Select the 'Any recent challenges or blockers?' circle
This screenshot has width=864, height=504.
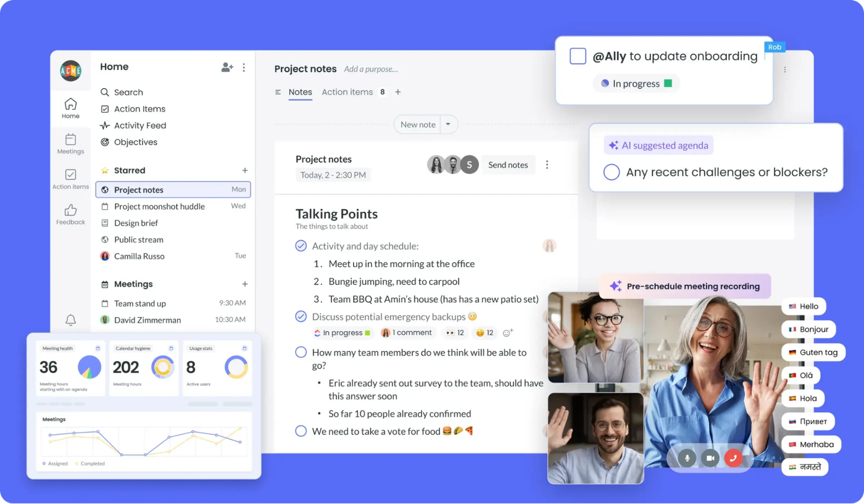pos(611,172)
